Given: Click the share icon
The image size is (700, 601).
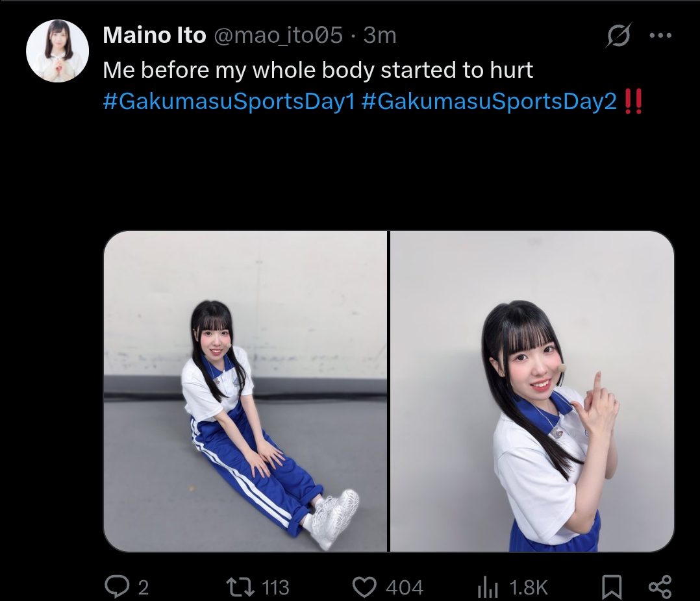Looking at the screenshot, I should [660, 587].
